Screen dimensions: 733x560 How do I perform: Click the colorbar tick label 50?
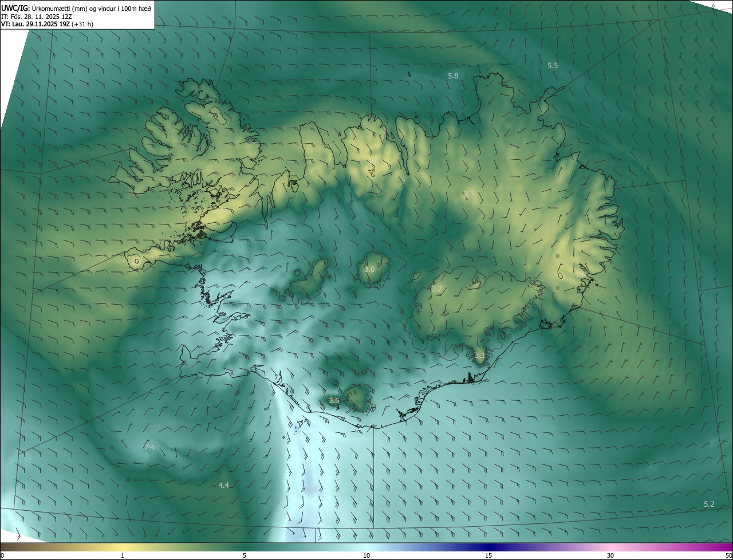[728, 555]
